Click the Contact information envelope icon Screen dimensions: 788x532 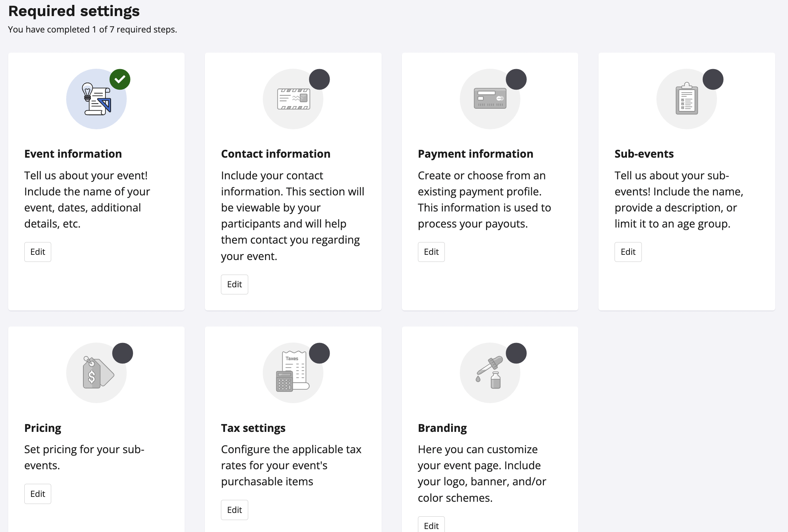click(x=293, y=99)
